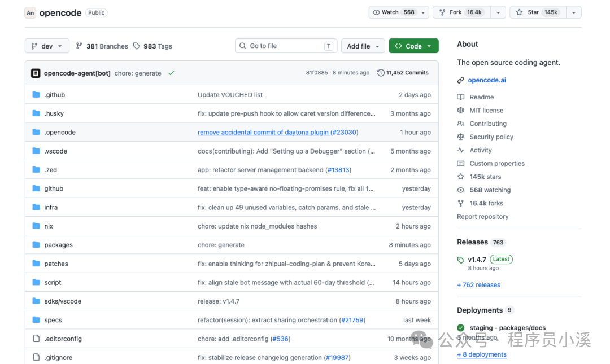Click the eye icon beside 568 watching

pos(461,190)
